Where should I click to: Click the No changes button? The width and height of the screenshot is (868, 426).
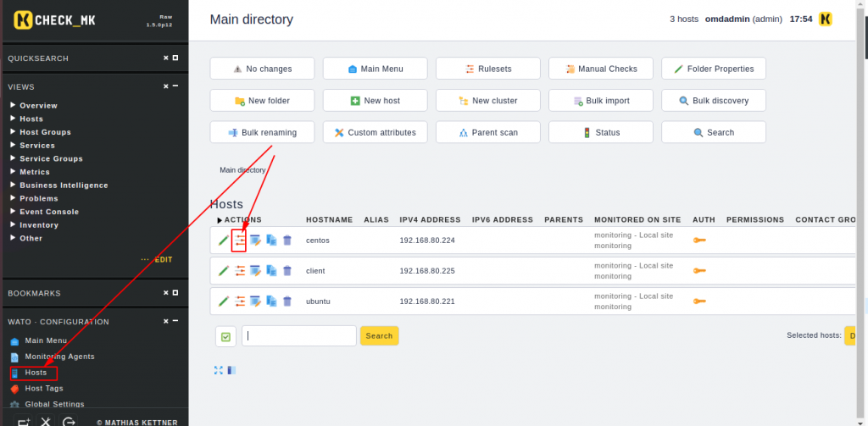(263, 69)
